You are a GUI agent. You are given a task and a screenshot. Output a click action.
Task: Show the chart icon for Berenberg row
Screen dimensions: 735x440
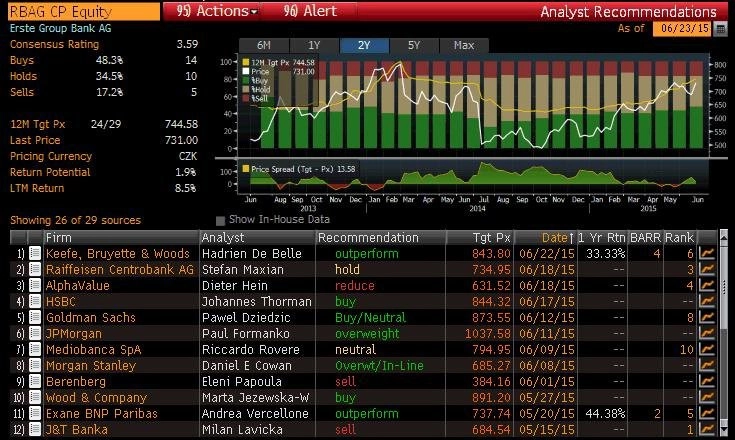pyautogui.click(x=706, y=381)
